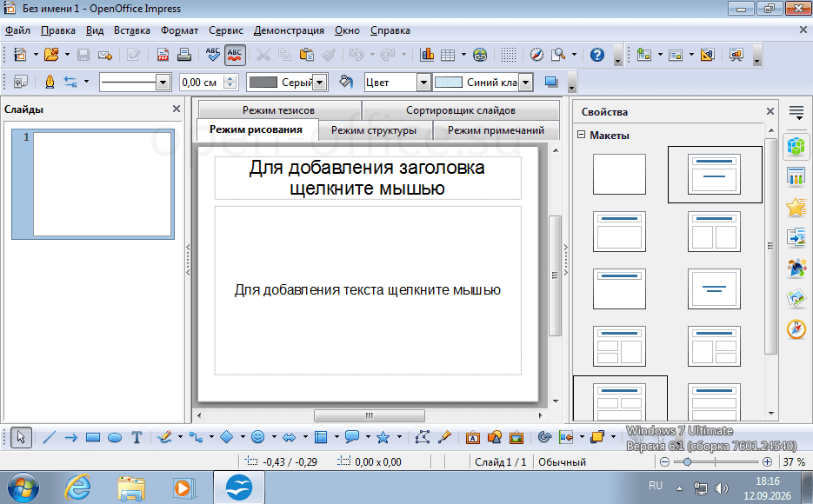The width and height of the screenshot is (813, 504).
Task: Click the RU language indicator
Action: point(656,486)
